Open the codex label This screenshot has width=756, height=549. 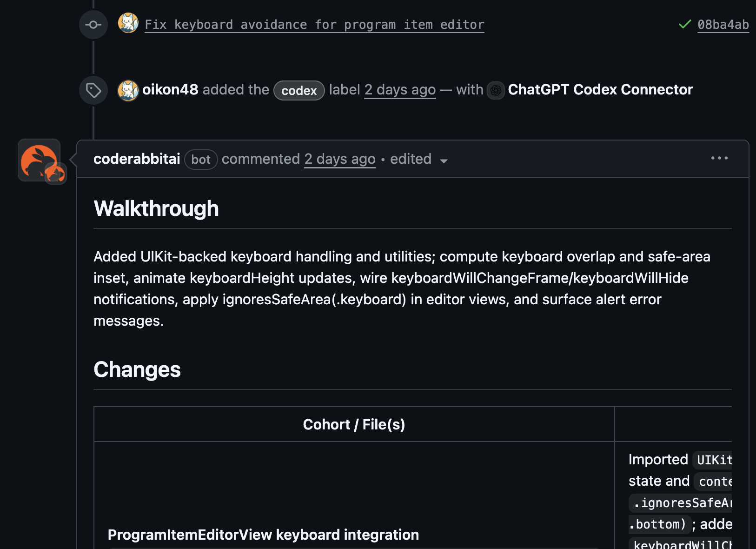pyautogui.click(x=299, y=91)
